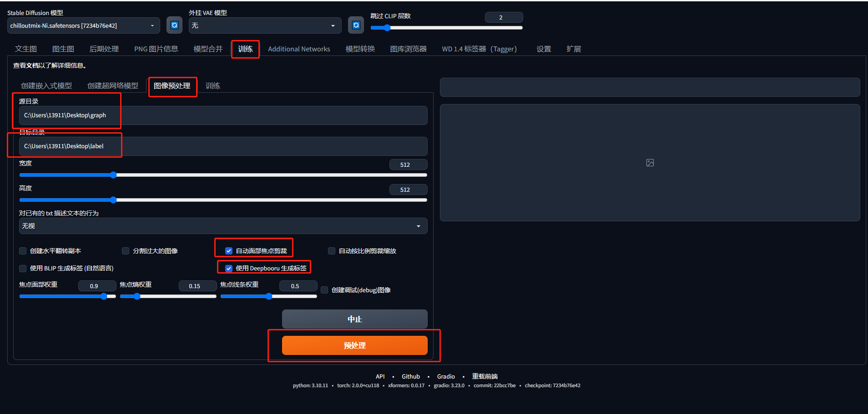Uncheck 自动面部焦点剪裁 checkbox
This screenshot has width=868, height=414.
point(229,251)
